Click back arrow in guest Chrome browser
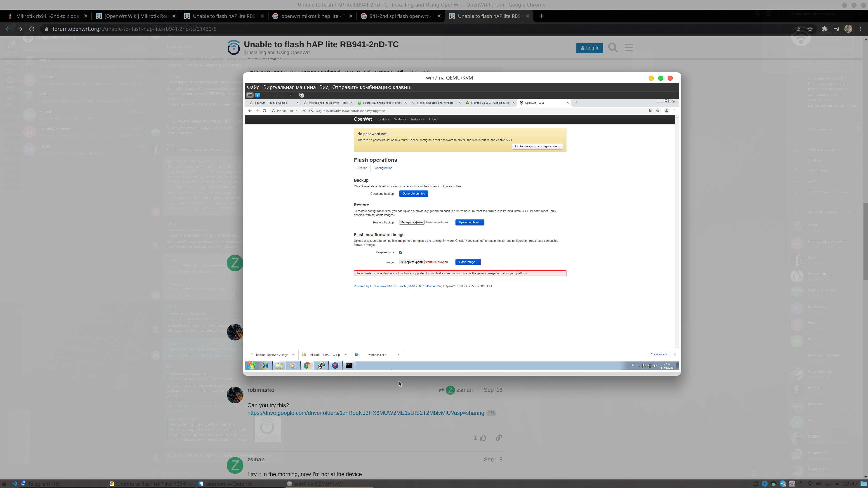868x488 pixels. (x=250, y=110)
